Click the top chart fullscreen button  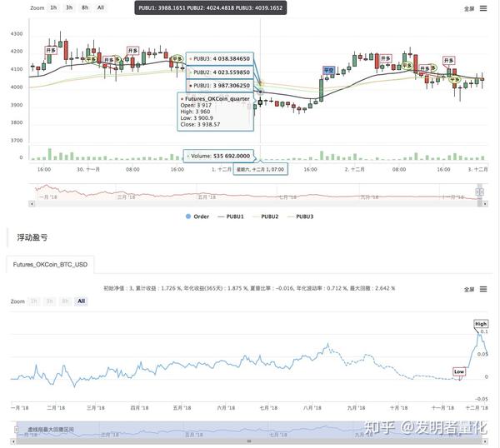tap(469, 9)
